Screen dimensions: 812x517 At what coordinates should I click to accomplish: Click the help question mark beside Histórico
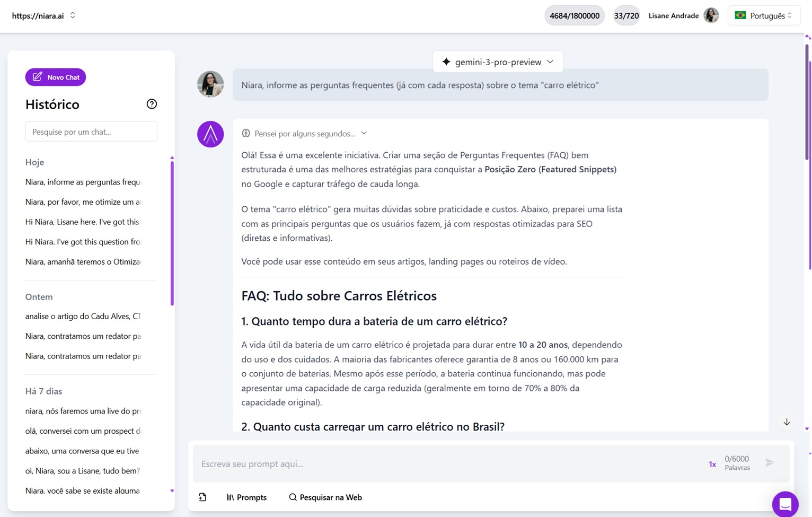[152, 104]
